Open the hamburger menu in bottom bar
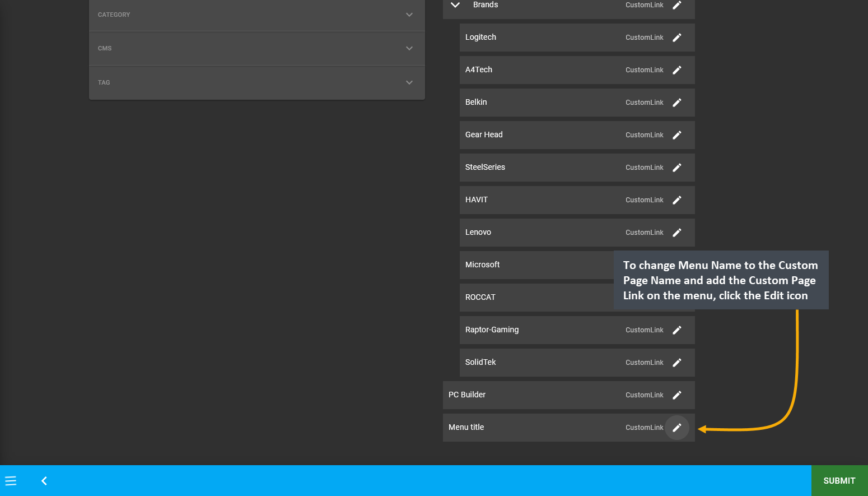 (x=11, y=481)
